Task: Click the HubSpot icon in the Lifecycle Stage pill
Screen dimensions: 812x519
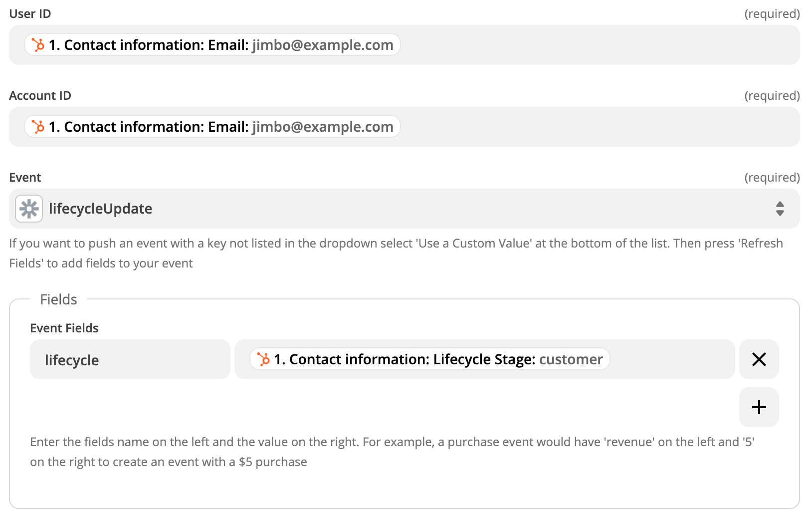Action: pyautogui.click(x=263, y=359)
